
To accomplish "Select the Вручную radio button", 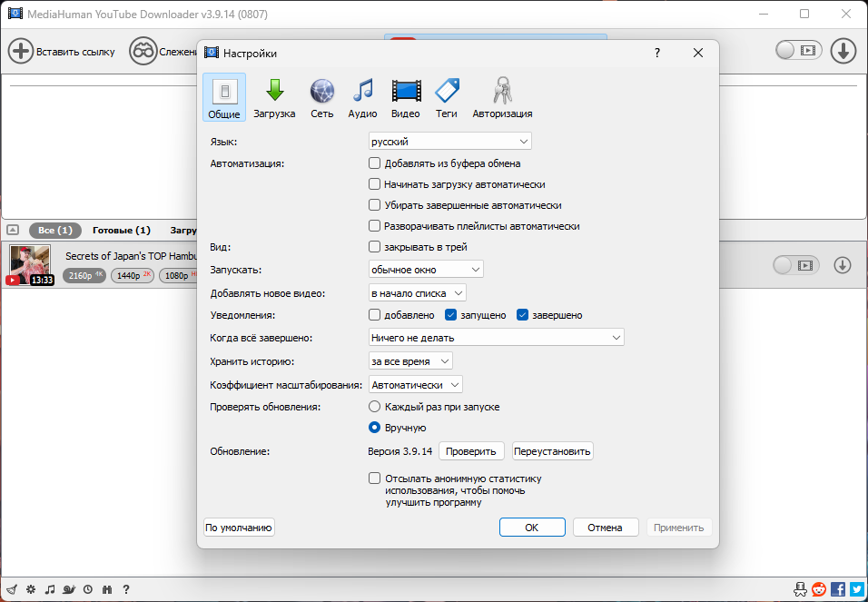I will tap(375, 428).
